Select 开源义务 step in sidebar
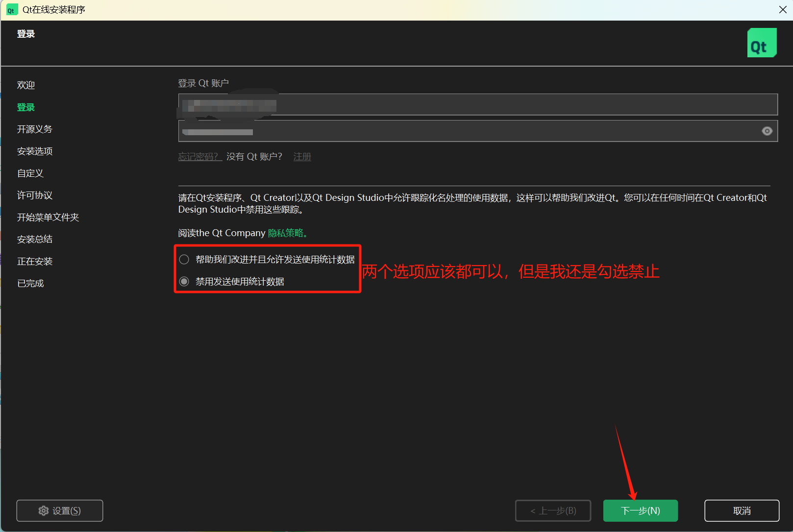The height and width of the screenshot is (532, 793). [35, 129]
